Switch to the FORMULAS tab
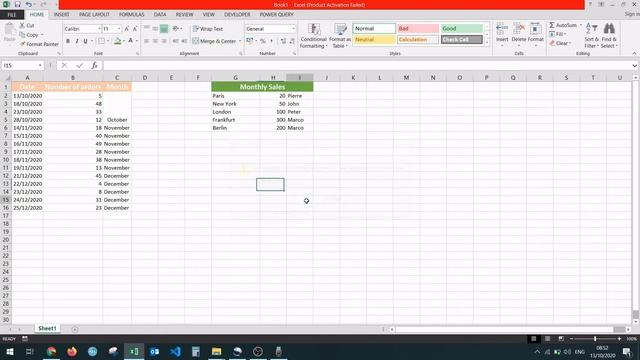 (x=131, y=15)
